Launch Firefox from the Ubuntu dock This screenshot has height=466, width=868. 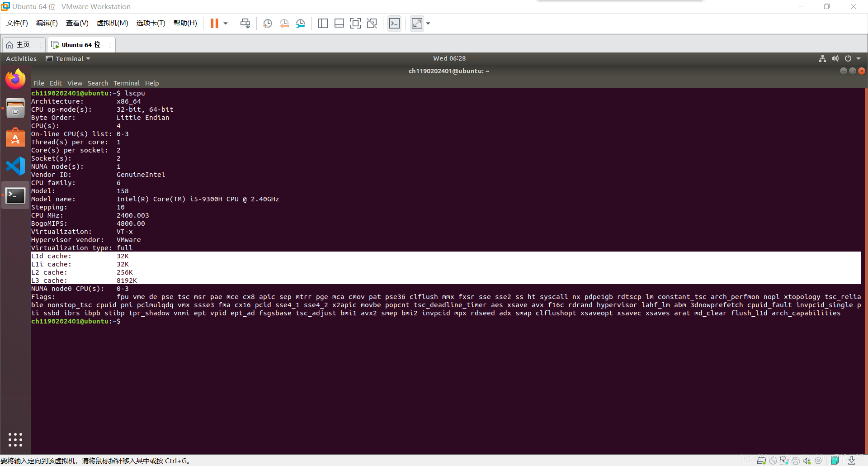(15, 79)
